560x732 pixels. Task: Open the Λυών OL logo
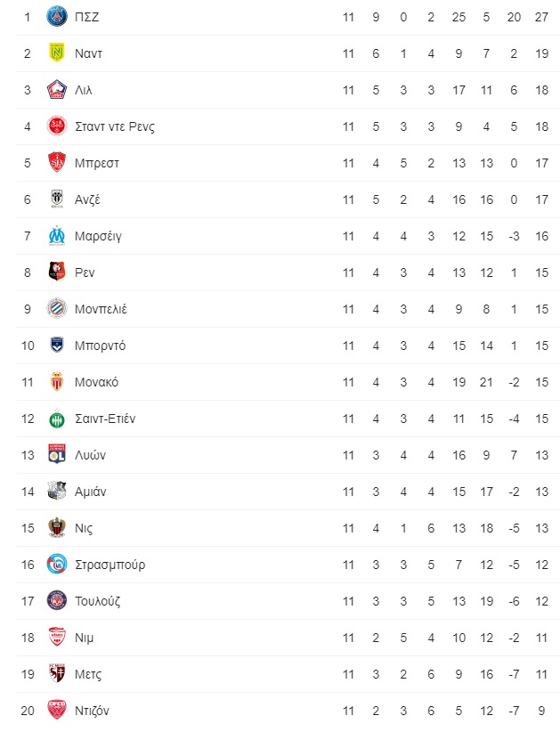[x=57, y=455]
